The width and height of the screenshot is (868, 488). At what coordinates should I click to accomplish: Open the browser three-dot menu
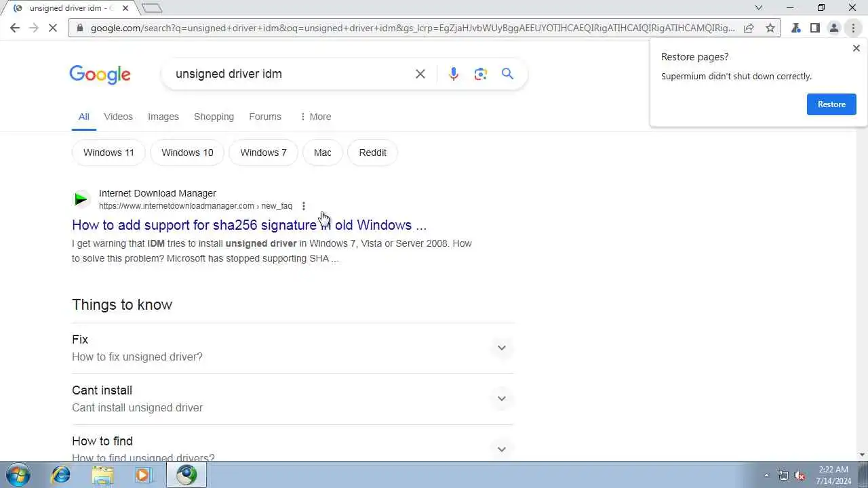pyautogui.click(x=853, y=28)
